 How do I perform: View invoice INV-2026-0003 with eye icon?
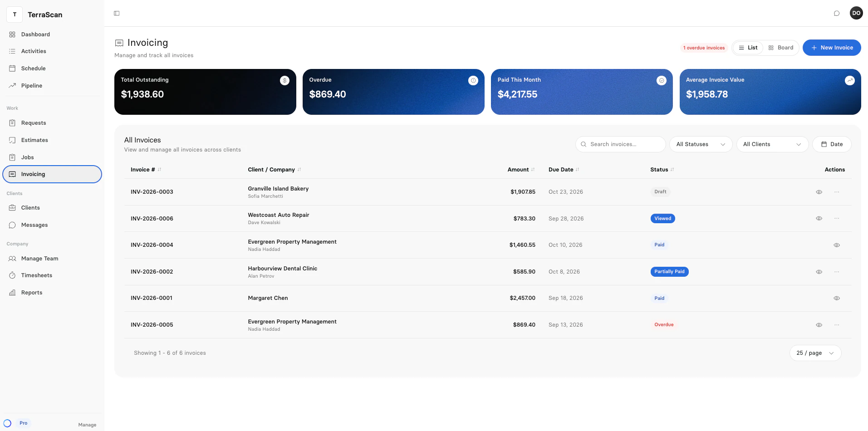pos(819,192)
